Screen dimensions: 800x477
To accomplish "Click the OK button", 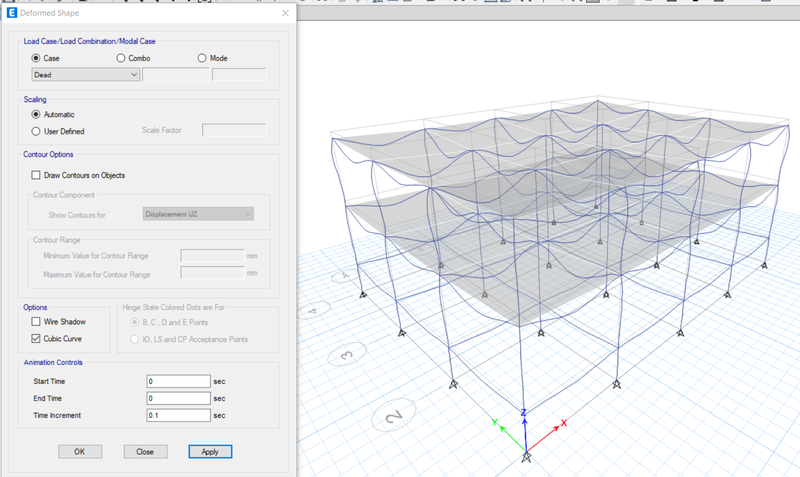I will [x=80, y=451].
